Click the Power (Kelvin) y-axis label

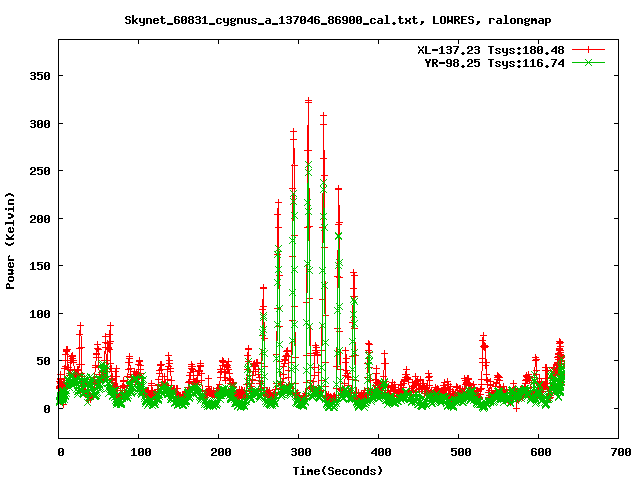tap(10, 241)
